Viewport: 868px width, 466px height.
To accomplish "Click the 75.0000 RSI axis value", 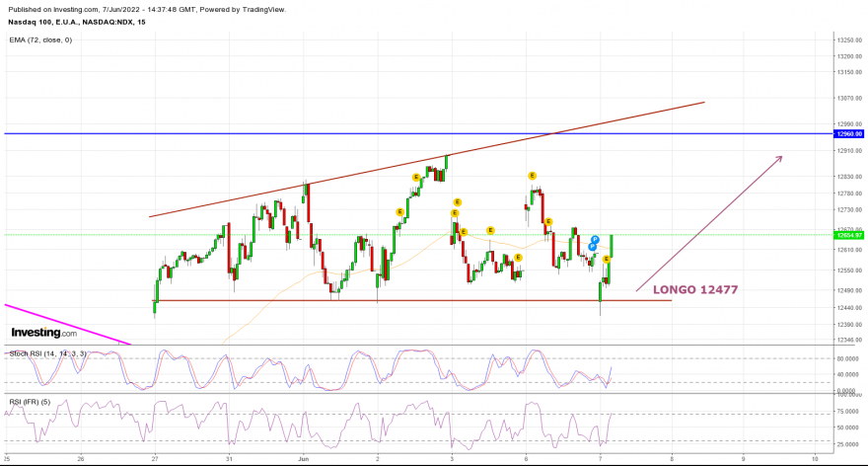I will tap(849, 411).
